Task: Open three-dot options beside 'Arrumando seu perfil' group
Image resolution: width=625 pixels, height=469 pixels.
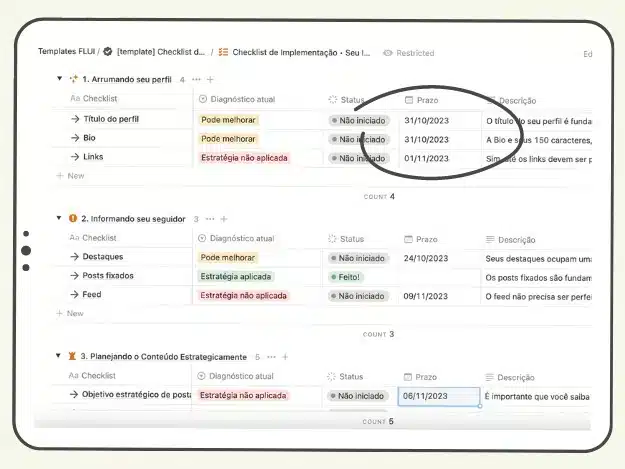Action: (x=196, y=79)
